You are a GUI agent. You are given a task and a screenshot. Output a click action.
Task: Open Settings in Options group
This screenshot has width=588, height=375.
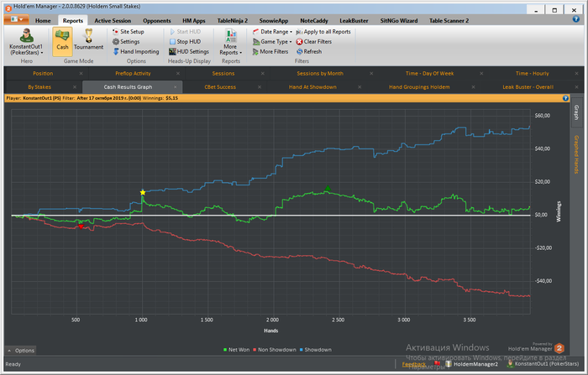click(x=126, y=42)
